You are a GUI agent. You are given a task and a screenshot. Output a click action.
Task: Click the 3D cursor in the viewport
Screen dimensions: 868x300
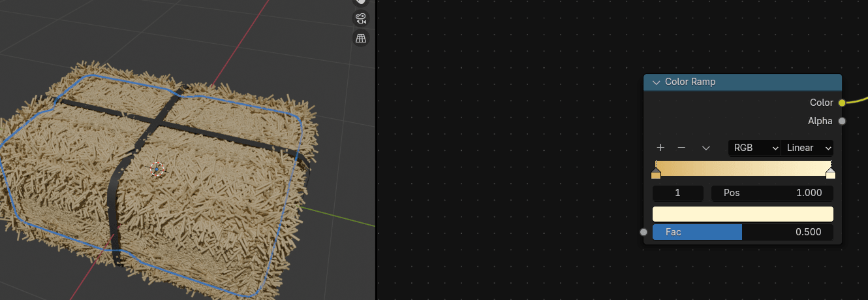point(157,169)
